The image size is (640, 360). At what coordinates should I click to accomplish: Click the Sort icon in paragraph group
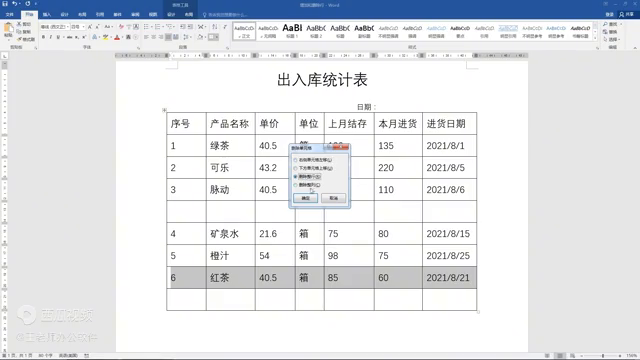(215, 27)
